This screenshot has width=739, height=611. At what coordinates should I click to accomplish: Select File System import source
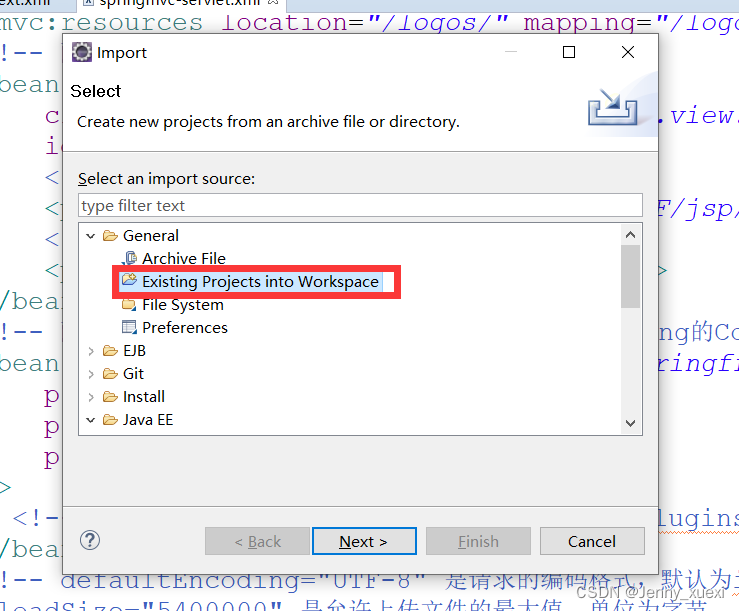pos(183,305)
